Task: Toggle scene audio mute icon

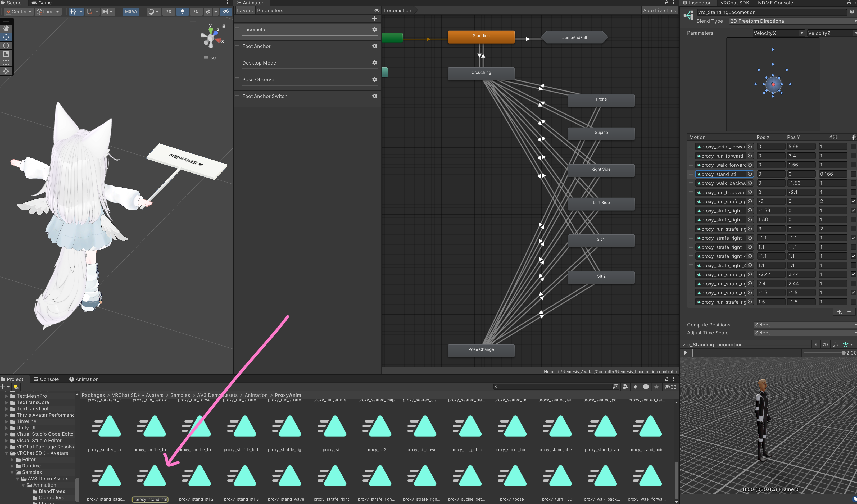Action: coord(196,12)
